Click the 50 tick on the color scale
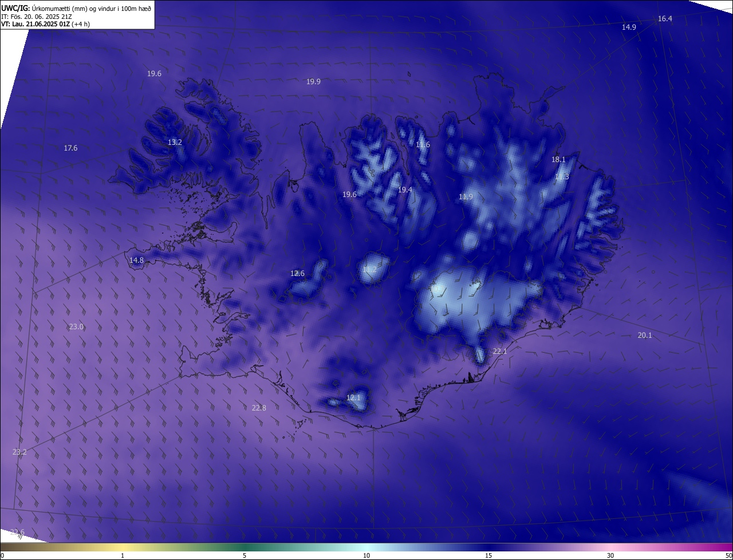Screen dimensions: 733x560 [x=728, y=556]
